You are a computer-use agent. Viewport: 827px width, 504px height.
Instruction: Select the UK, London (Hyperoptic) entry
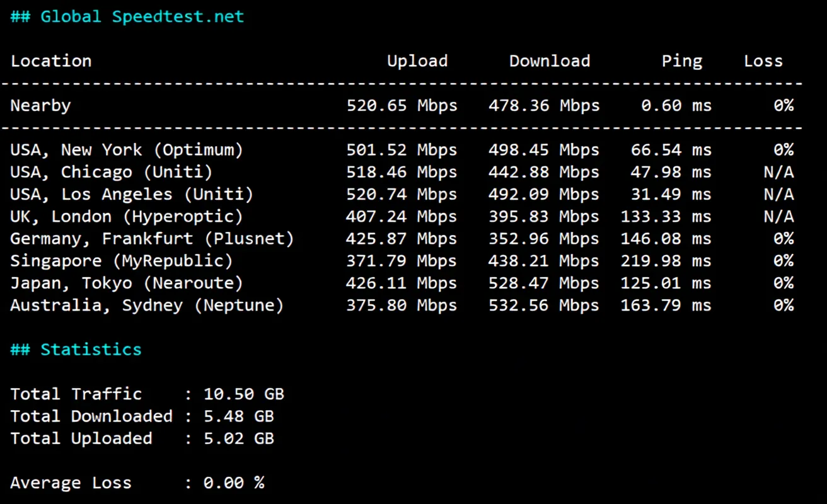pos(123,216)
